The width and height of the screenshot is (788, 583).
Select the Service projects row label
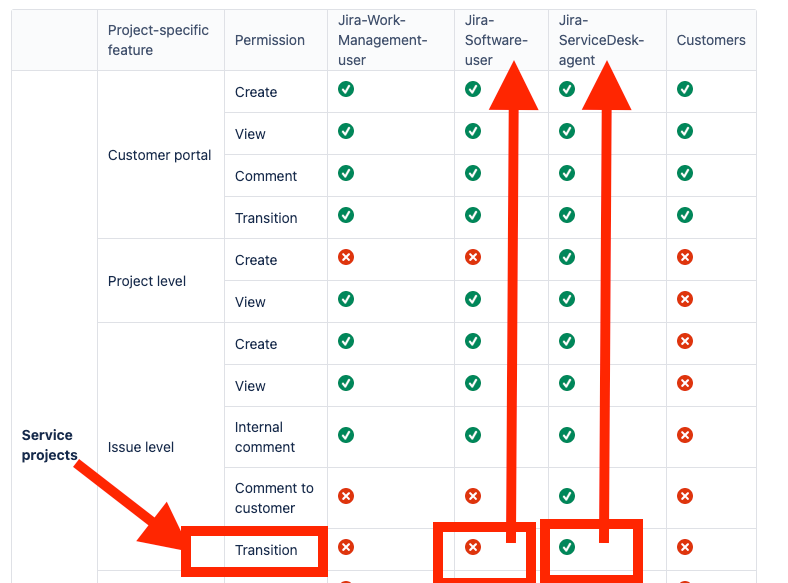49,445
